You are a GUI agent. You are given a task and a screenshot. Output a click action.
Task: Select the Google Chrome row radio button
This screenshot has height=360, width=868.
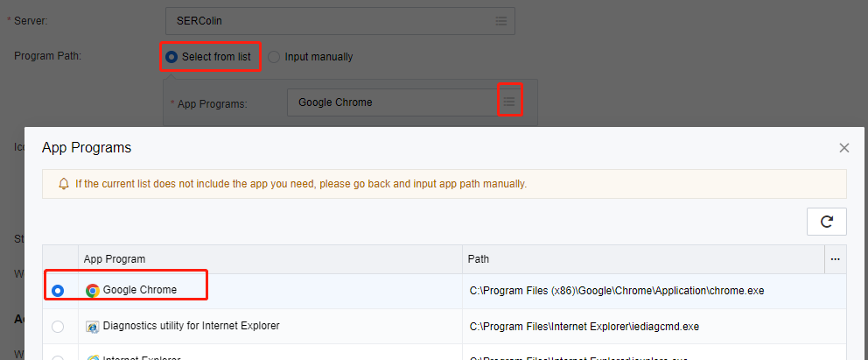click(58, 291)
